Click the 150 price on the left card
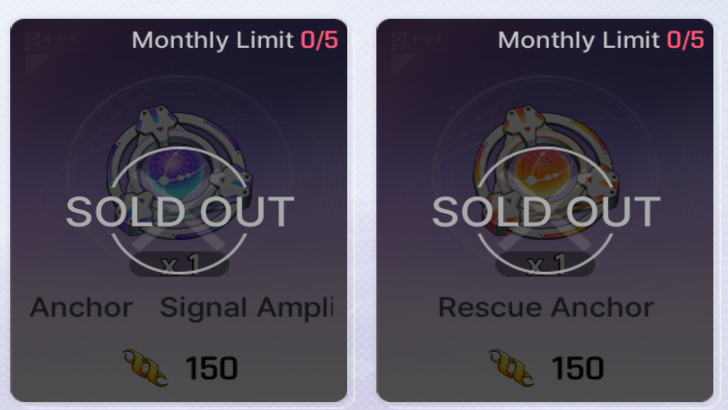Screen dimensions: 728x410 point(211,368)
